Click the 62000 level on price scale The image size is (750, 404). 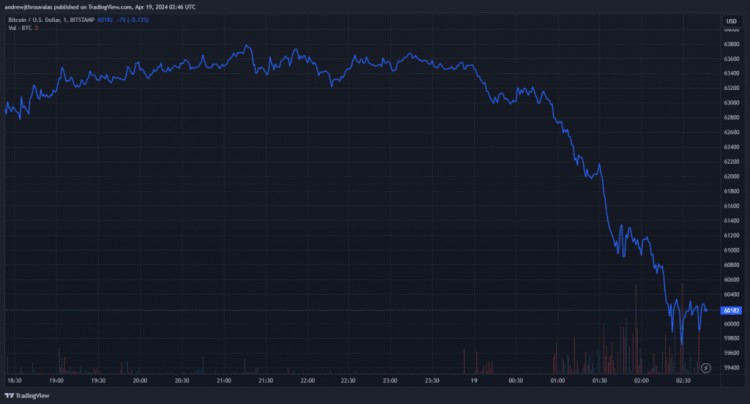point(731,176)
